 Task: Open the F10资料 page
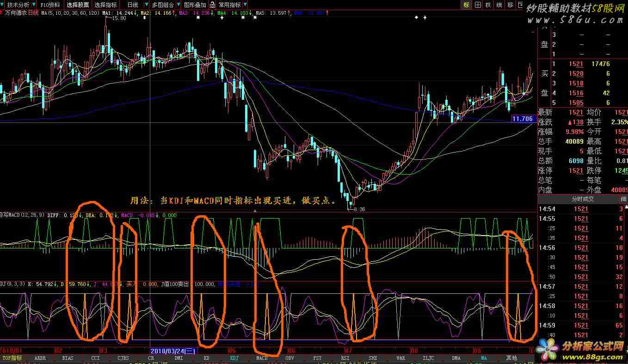pos(49,5)
